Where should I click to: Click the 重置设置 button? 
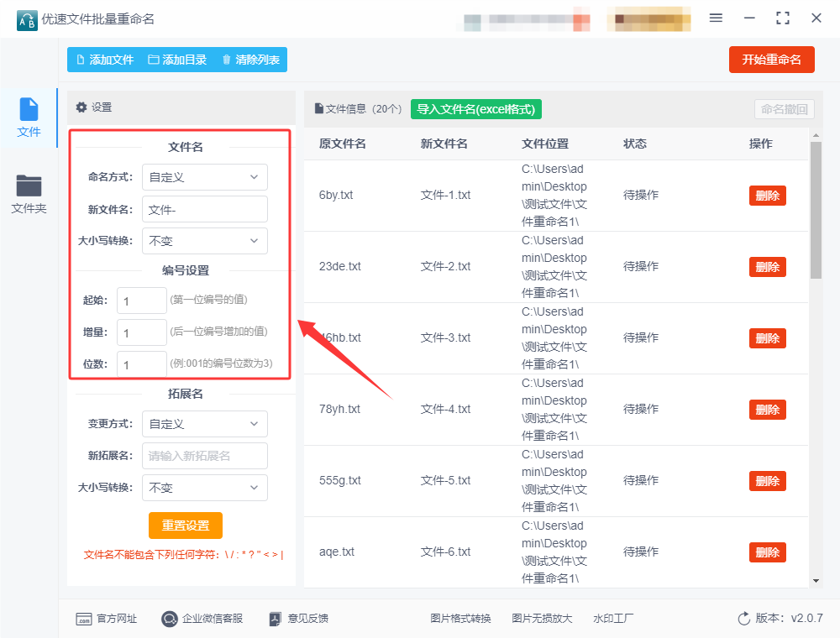[x=186, y=526]
